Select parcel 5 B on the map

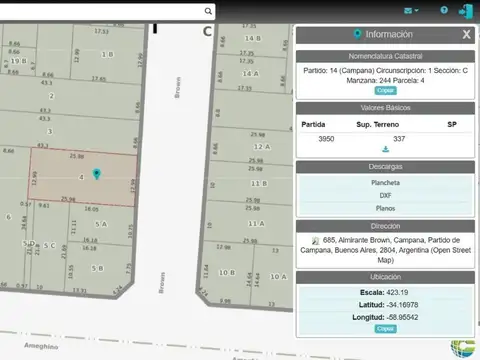pyautogui.click(x=97, y=268)
